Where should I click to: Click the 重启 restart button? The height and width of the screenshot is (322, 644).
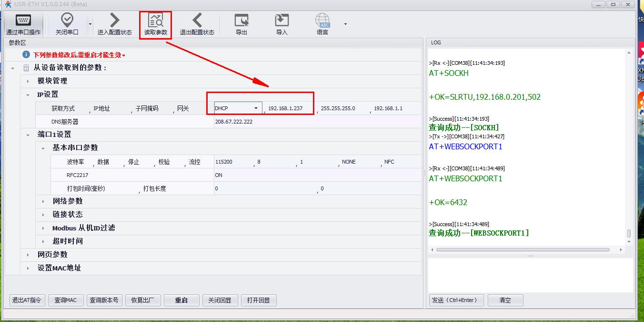point(181,300)
